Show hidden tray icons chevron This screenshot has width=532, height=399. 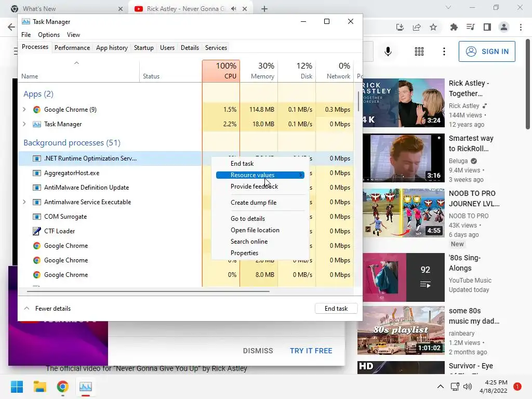point(440,387)
